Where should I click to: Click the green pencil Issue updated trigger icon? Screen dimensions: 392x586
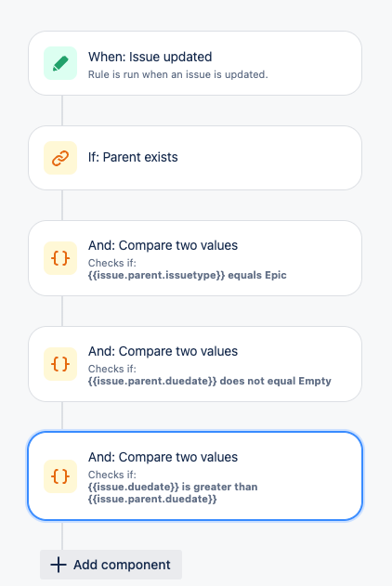click(60, 63)
